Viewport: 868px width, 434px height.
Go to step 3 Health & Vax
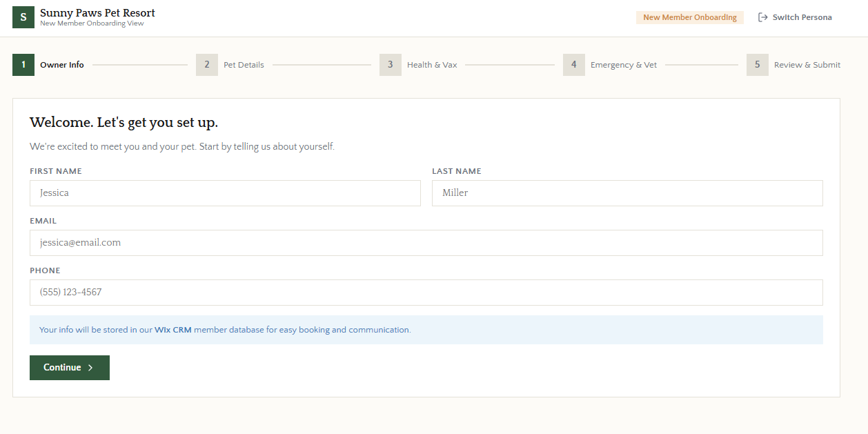click(419, 65)
